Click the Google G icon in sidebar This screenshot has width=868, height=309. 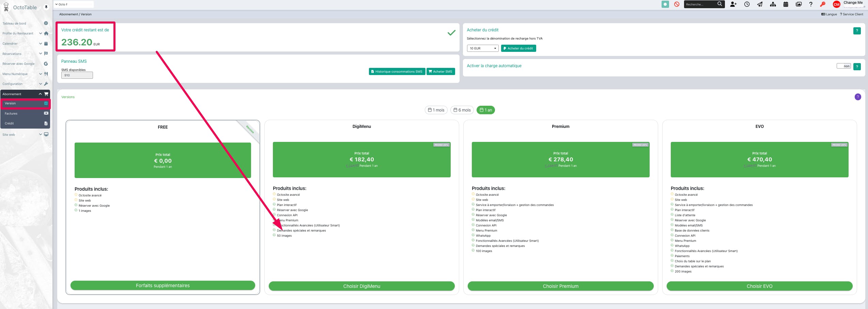[x=46, y=64]
